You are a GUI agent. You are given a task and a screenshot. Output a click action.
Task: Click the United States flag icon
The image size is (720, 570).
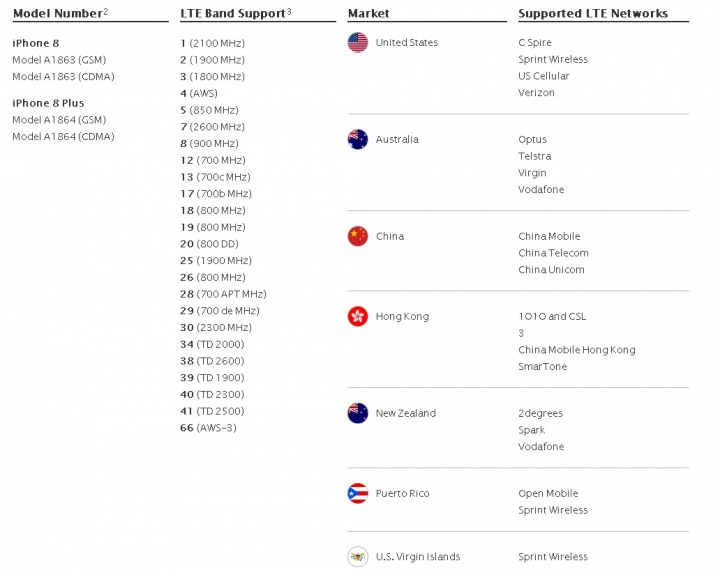[358, 43]
